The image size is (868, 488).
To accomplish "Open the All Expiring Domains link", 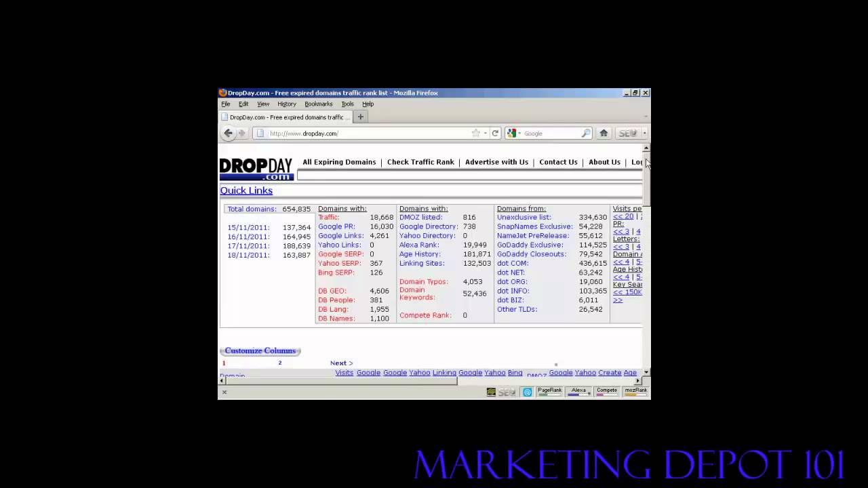I will tap(339, 162).
